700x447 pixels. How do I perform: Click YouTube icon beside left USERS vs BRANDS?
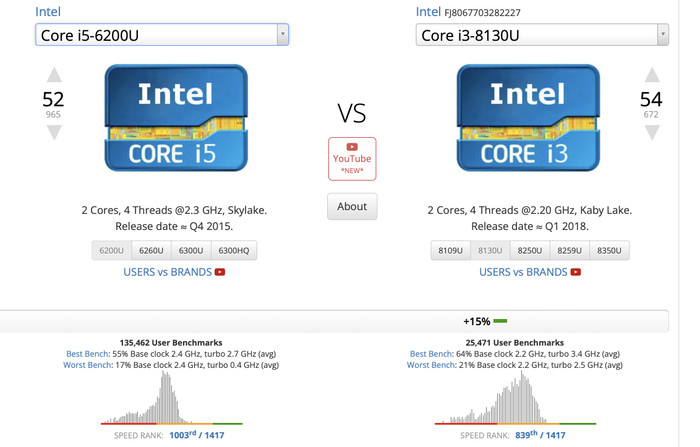tap(220, 272)
